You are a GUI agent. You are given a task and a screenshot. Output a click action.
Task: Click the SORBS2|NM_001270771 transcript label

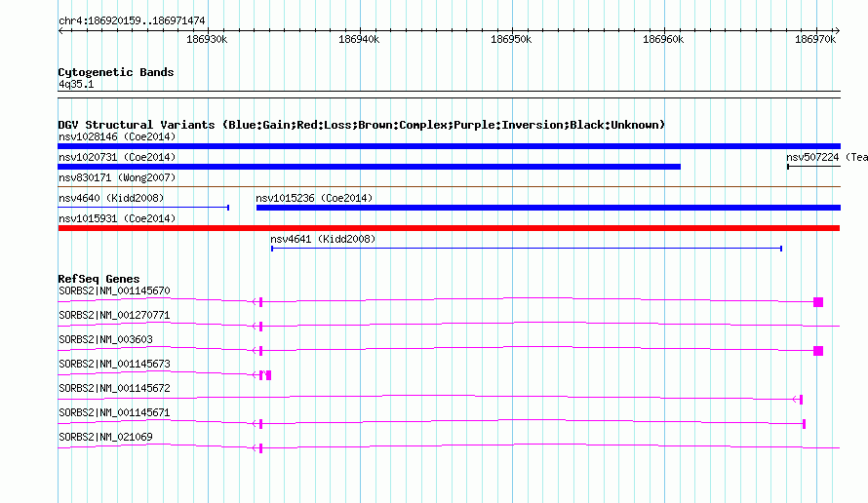tap(114, 315)
